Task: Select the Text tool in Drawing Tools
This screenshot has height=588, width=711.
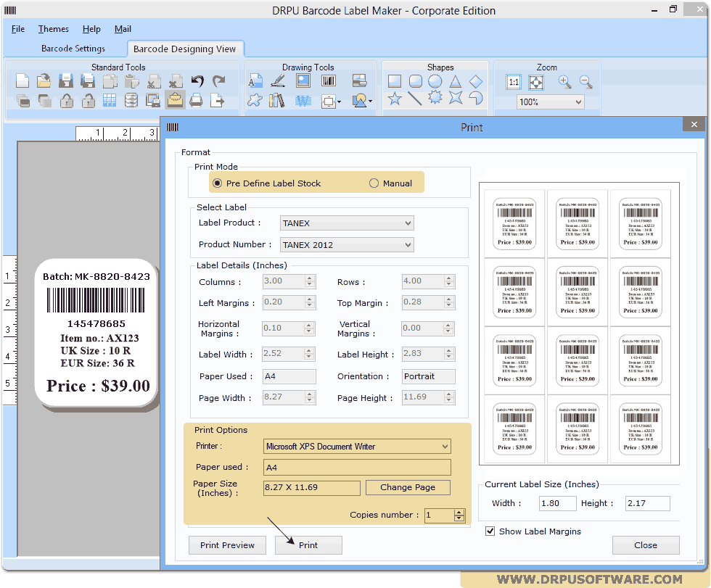Action: pos(255,81)
